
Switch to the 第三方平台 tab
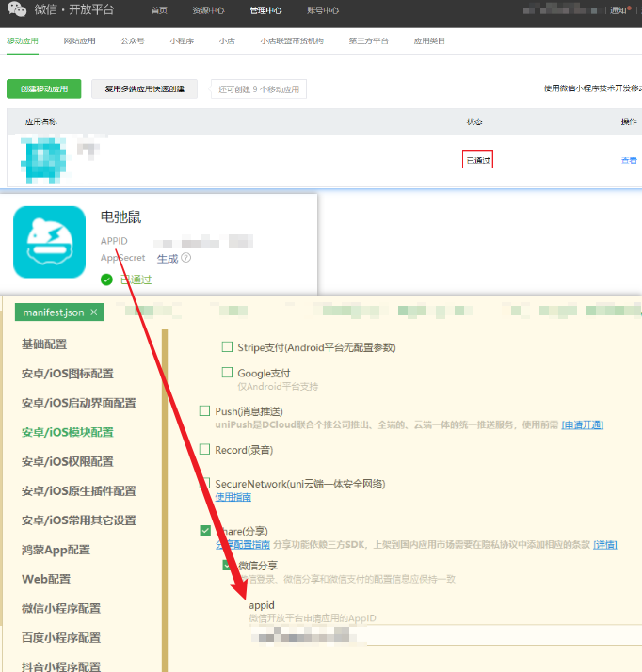[x=369, y=41]
